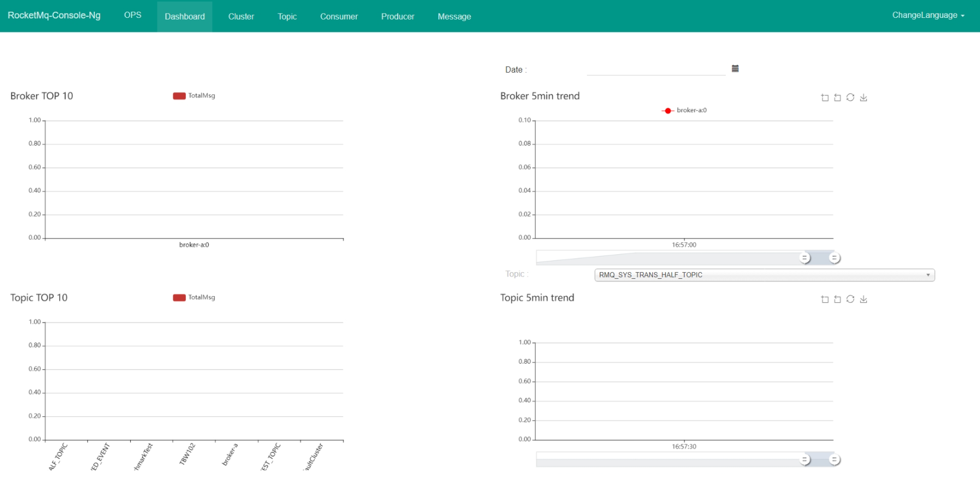Click the Topic 5min trend title
Screen dimensions: 980x481
tap(537, 298)
